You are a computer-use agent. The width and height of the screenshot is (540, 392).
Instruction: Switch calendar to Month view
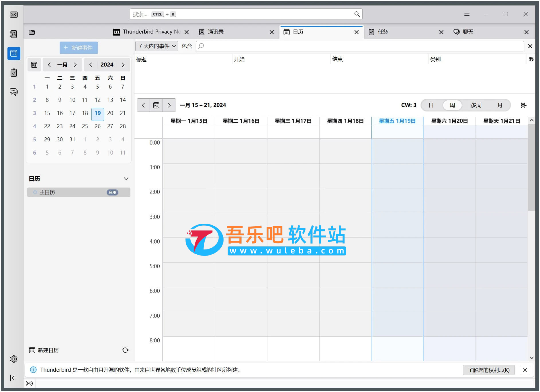coord(500,105)
